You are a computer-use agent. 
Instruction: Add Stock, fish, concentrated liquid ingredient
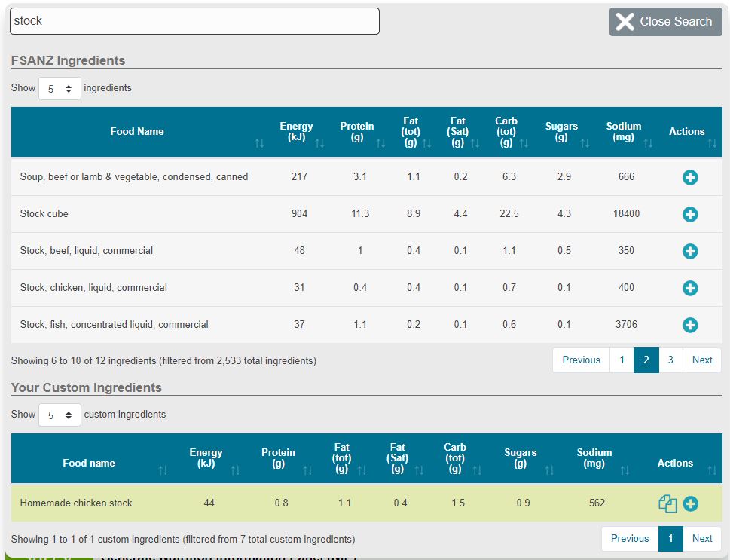coord(689,325)
